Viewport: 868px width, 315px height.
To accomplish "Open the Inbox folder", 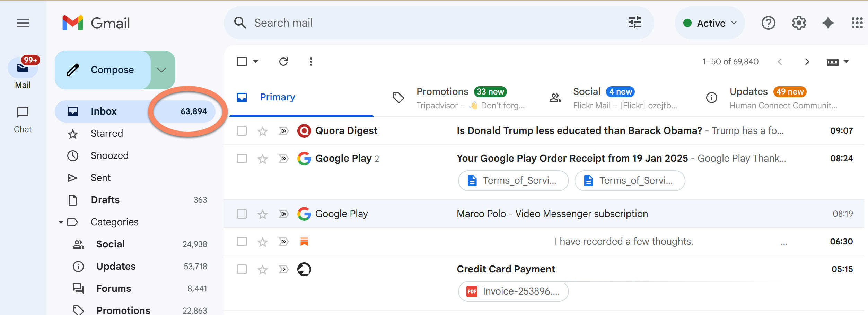I will pyautogui.click(x=135, y=111).
